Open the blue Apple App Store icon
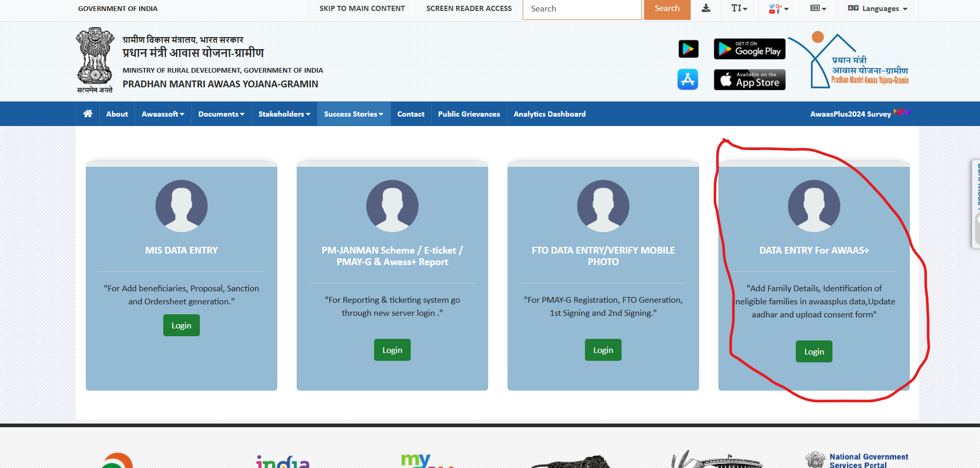980x468 pixels. click(688, 79)
